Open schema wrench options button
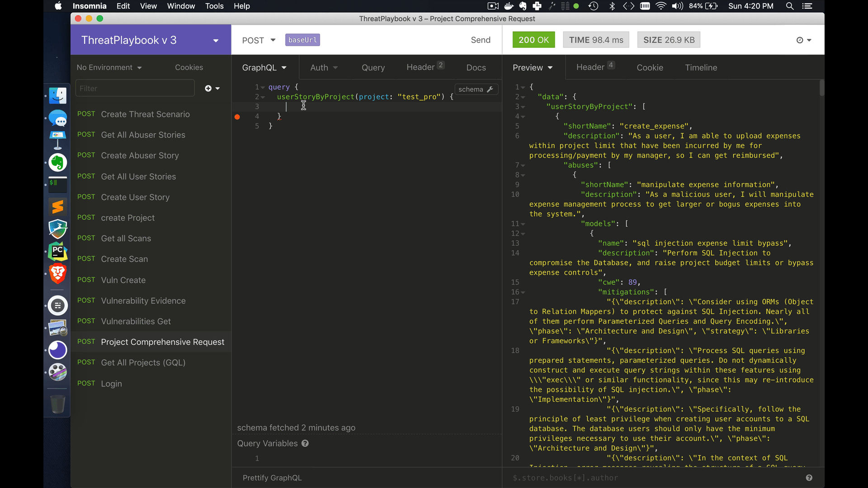Image resolution: width=868 pixels, height=488 pixels. [476, 89]
